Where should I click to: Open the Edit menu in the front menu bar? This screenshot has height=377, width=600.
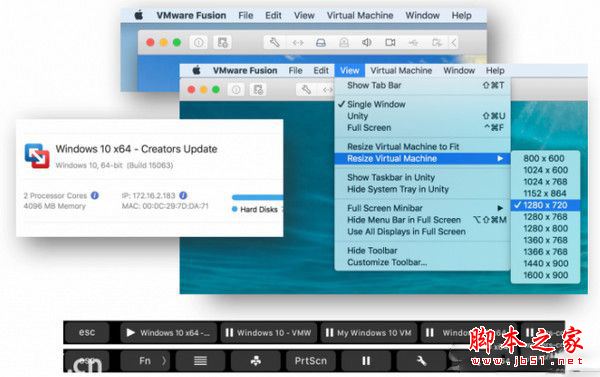[321, 70]
